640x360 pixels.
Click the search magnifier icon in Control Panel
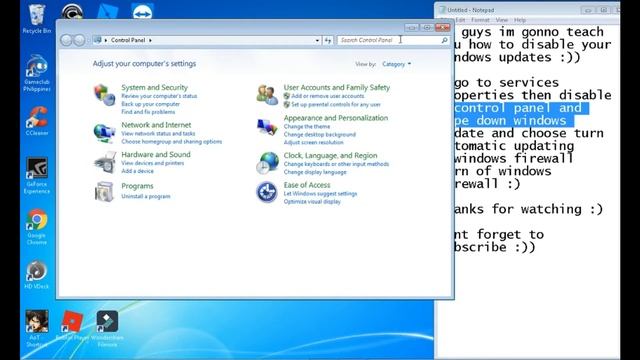click(x=444, y=40)
